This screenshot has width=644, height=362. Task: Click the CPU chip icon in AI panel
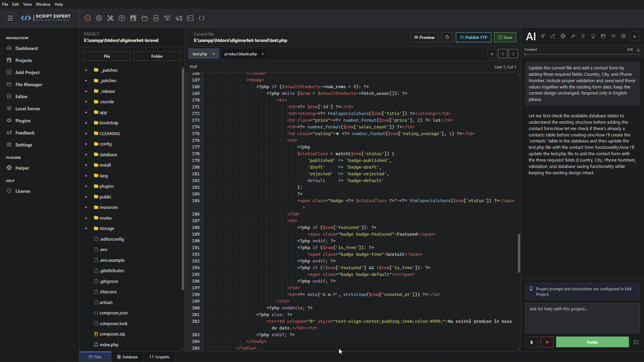[x=563, y=36]
